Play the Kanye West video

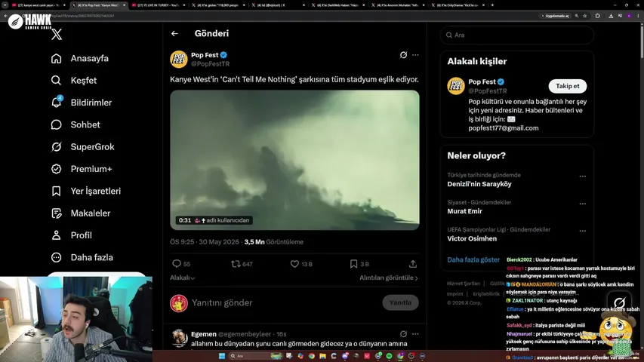(295, 160)
